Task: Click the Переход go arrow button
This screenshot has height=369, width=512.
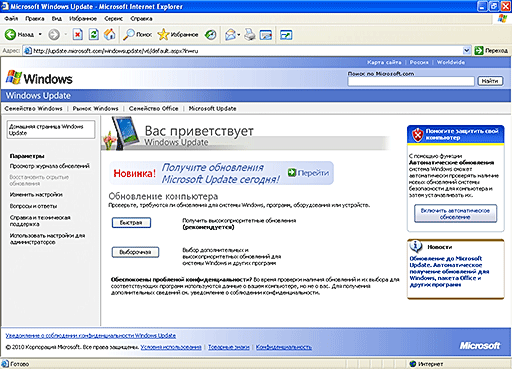Action: point(492,51)
